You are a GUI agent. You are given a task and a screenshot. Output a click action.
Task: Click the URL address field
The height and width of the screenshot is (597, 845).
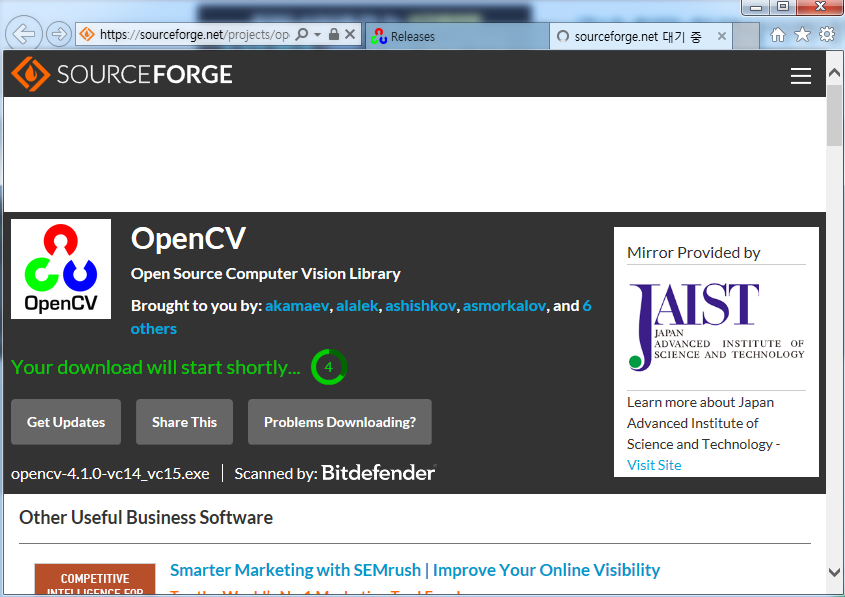(195, 34)
